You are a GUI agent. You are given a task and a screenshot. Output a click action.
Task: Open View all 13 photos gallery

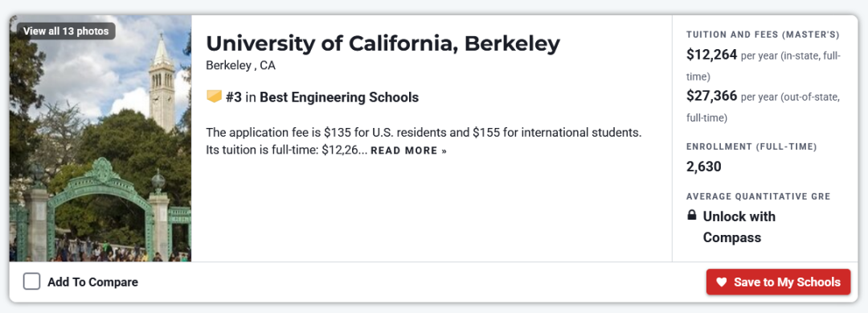click(x=66, y=31)
